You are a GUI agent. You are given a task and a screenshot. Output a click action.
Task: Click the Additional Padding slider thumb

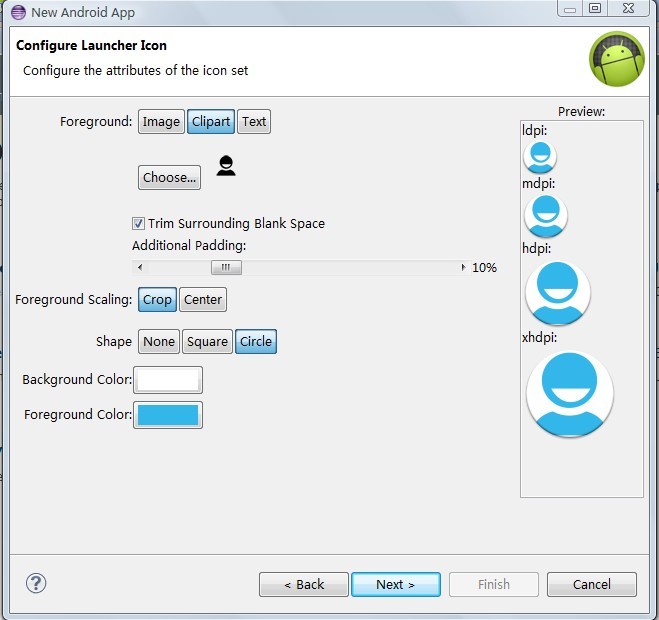click(x=226, y=267)
